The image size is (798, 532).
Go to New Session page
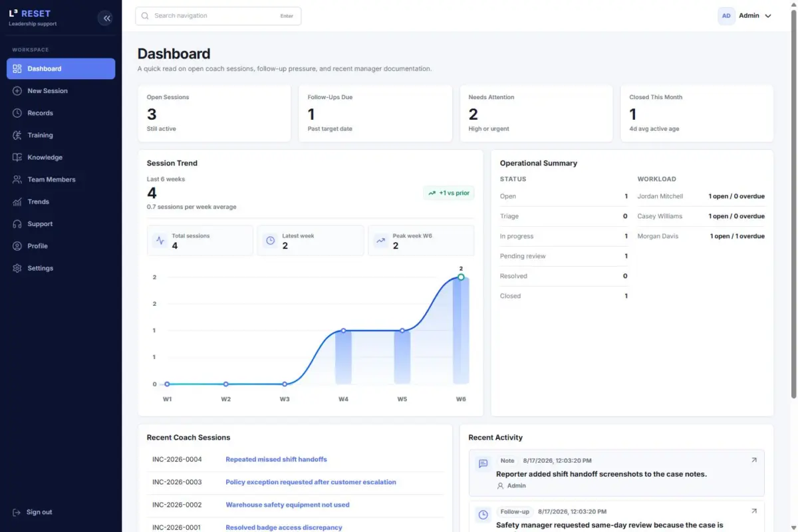click(x=61, y=90)
